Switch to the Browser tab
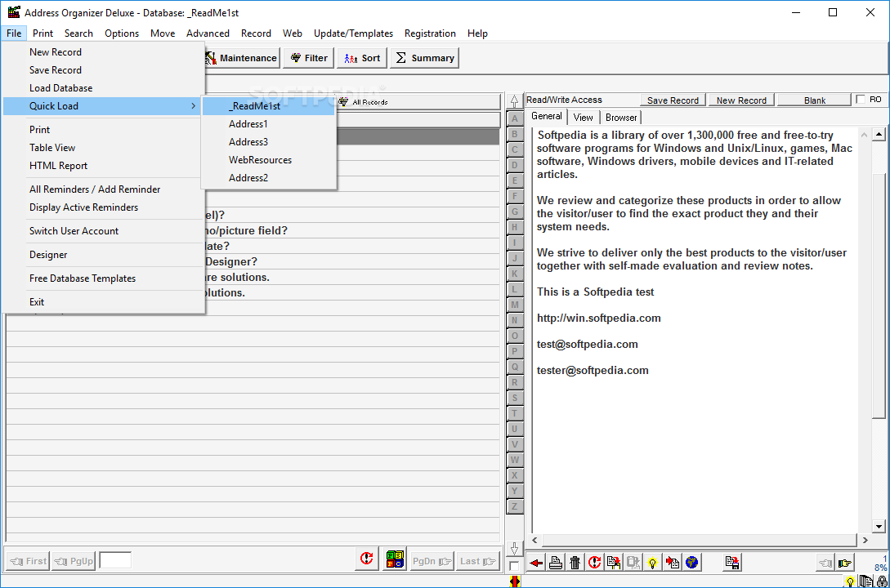Screen dimensions: 890x588 click(x=621, y=118)
